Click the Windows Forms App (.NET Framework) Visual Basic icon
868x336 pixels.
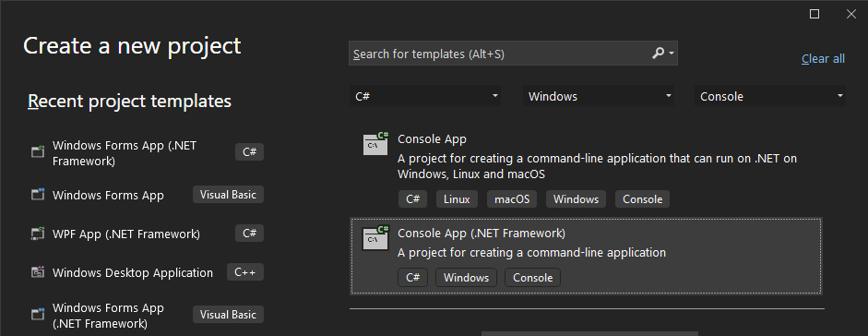tap(38, 315)
